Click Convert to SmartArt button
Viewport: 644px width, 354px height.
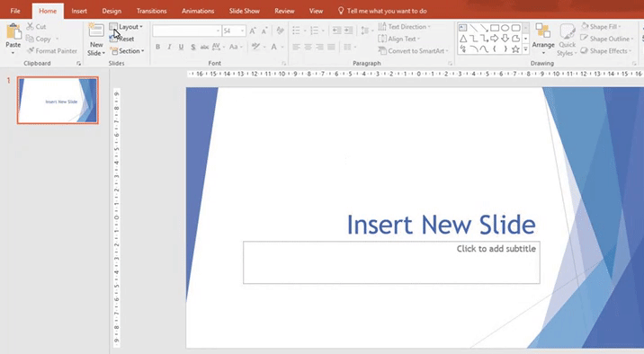click(x=413, y=51)
